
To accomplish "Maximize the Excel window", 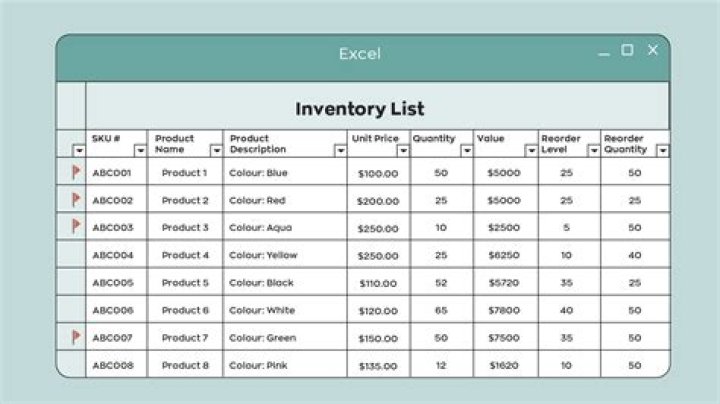I will coord(627,50).
